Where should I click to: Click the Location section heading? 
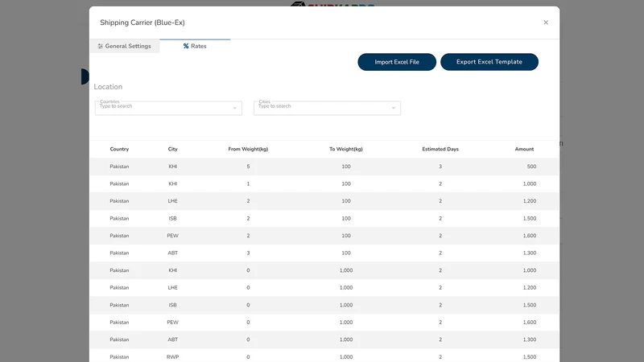pos(108,87)
